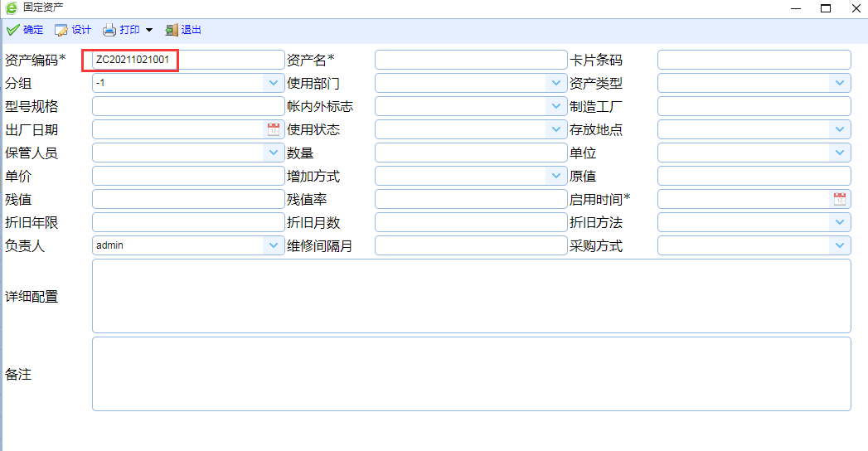Image resolution: width=868 pixels, height=451 pixels.
Task: Click into the 残值 input field
Action: pos(188,199)
